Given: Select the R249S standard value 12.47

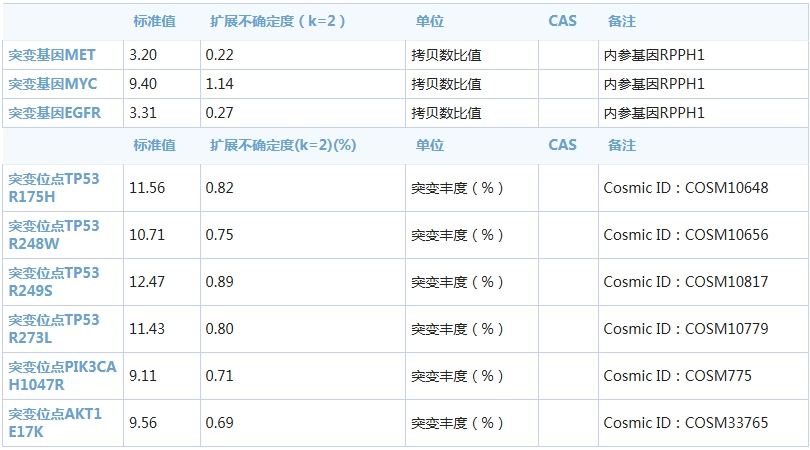Looking at the screenshot, I should 147,282.
